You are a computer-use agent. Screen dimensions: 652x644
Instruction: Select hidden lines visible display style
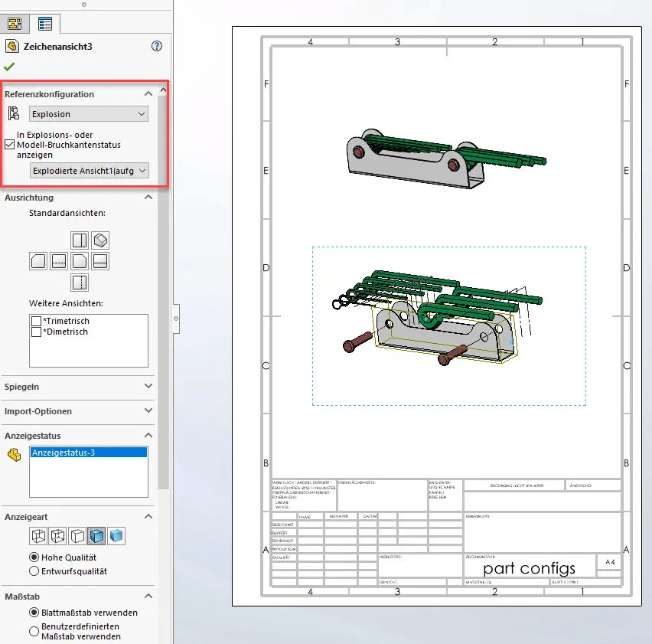[x=57, y=535]
